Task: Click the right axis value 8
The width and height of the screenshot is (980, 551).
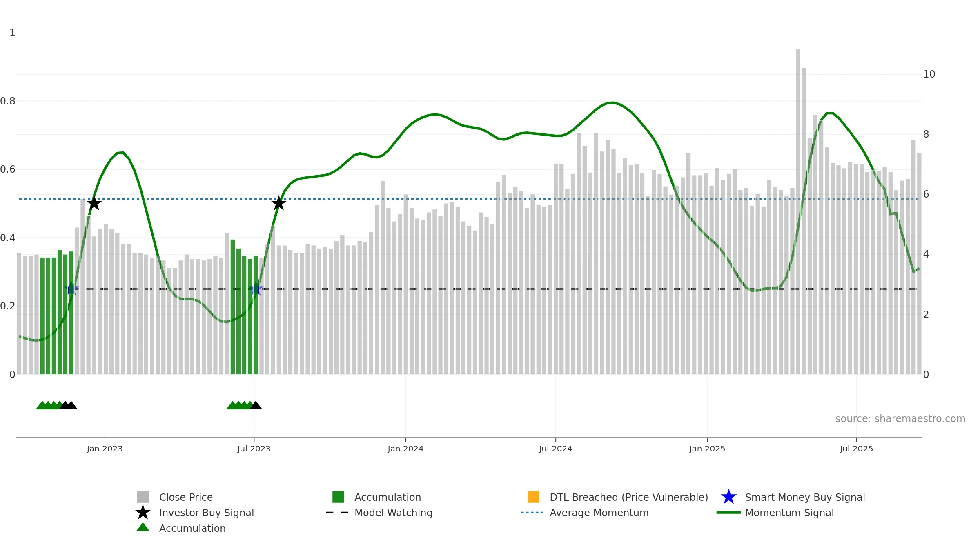Action: click(926, 134)
